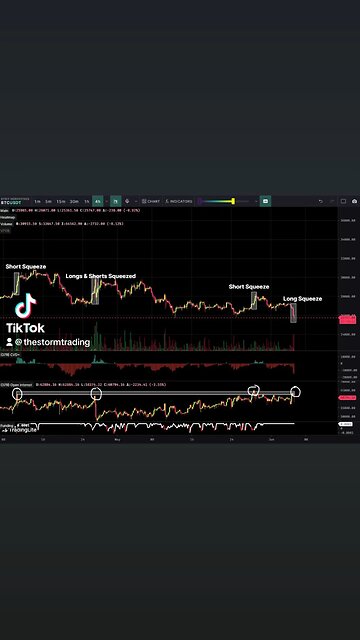This screenshot has width=360, height=640.
Task: Click the VPVR layer label
Action: tap(5, 231)
